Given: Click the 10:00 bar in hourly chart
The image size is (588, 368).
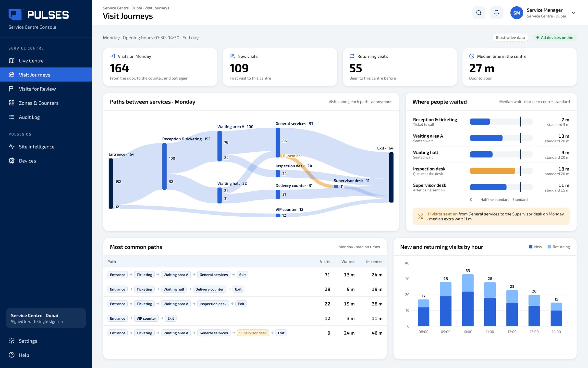Looking at the screenshot, I should [x=468, y=300].
